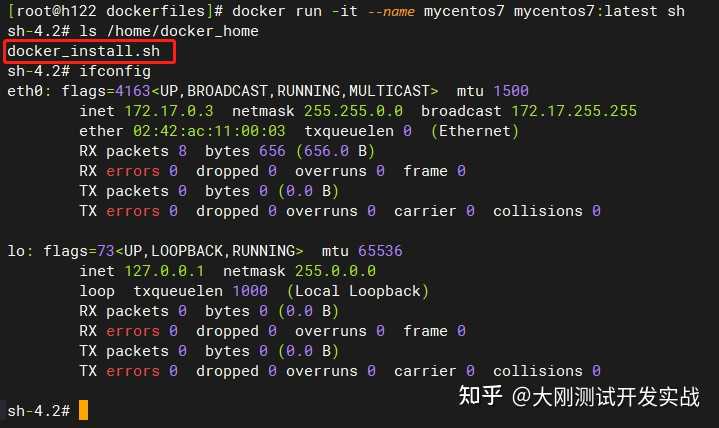Click the Zhihu watermark text
The image size is (719, 428).
point(579,396)
